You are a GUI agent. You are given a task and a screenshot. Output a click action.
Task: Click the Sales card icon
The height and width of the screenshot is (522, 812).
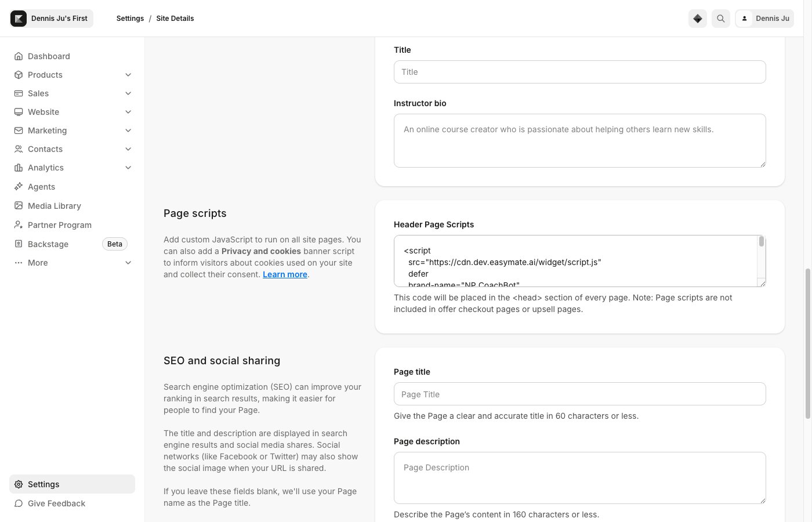tap(19, 93)
